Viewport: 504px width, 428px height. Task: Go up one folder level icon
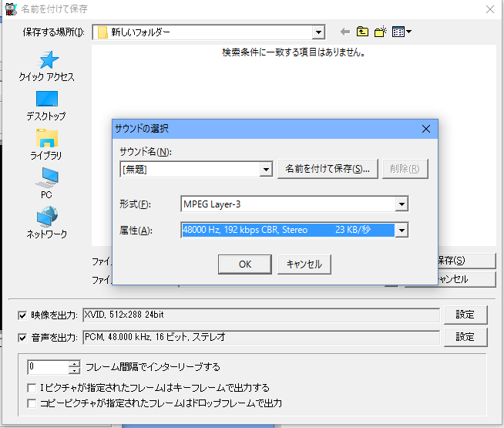(x=362, y=32)
